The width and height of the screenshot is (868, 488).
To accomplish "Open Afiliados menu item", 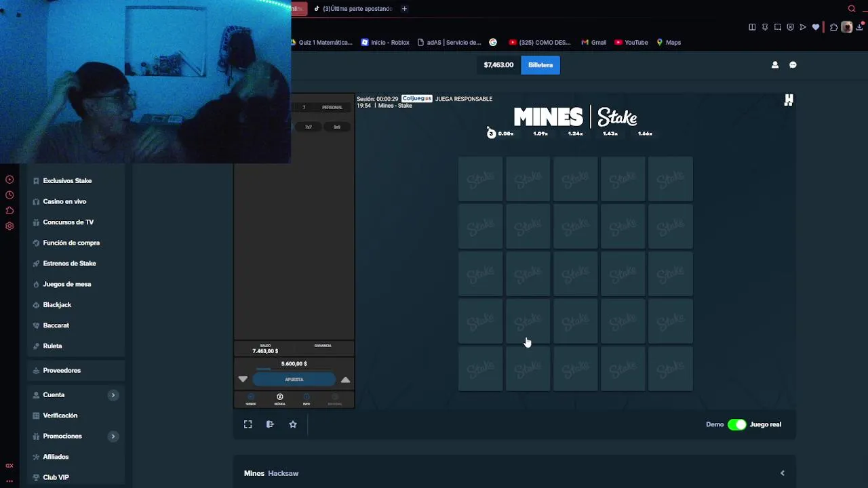I will pos(56,457).
